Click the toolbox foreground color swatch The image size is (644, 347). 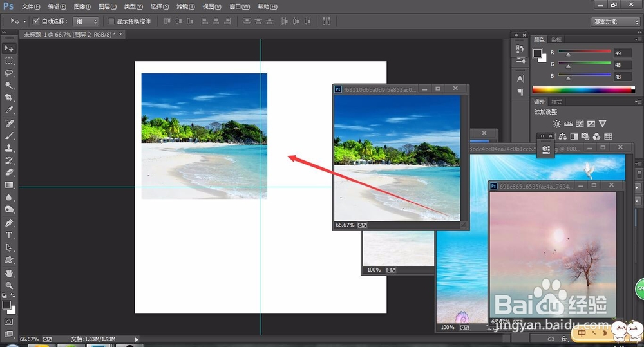pos(6,305)
